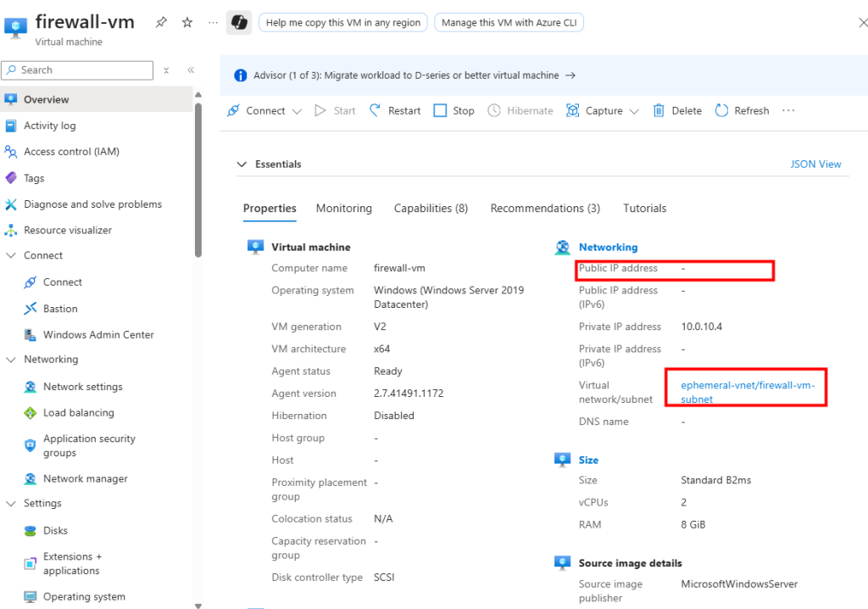Open the ephemeral-vnet/firewall-vm-subnet link
Viewport: 868px width, 609px height.
[x=748, y=392]
